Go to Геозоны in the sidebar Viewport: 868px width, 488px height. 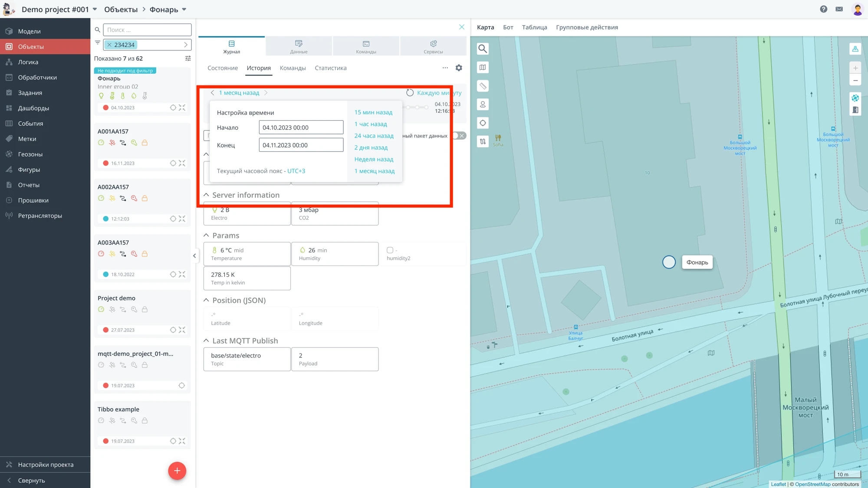pos(45,154)
